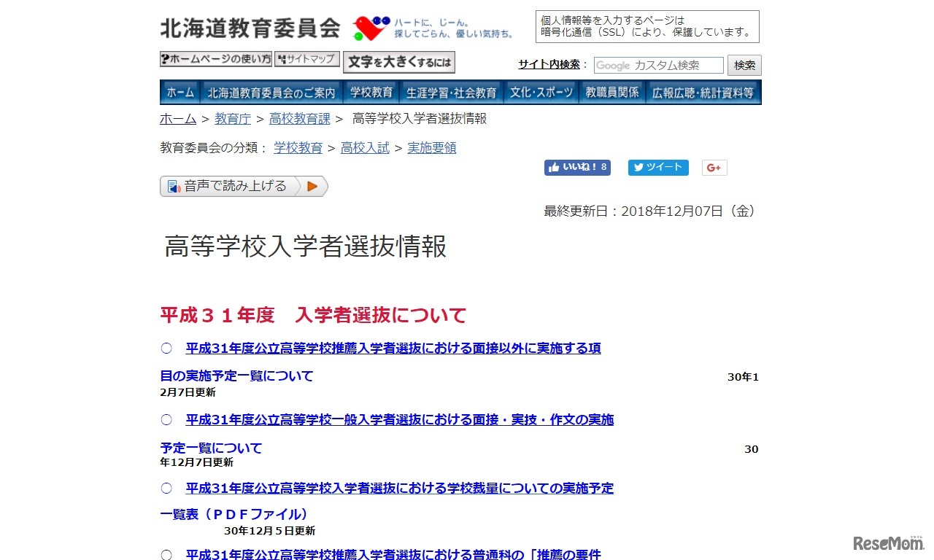Image resolution: width=934 pixels, height=560 pixels.
Task: Open the 学校教育 classification link
Action: pos(298,148)
